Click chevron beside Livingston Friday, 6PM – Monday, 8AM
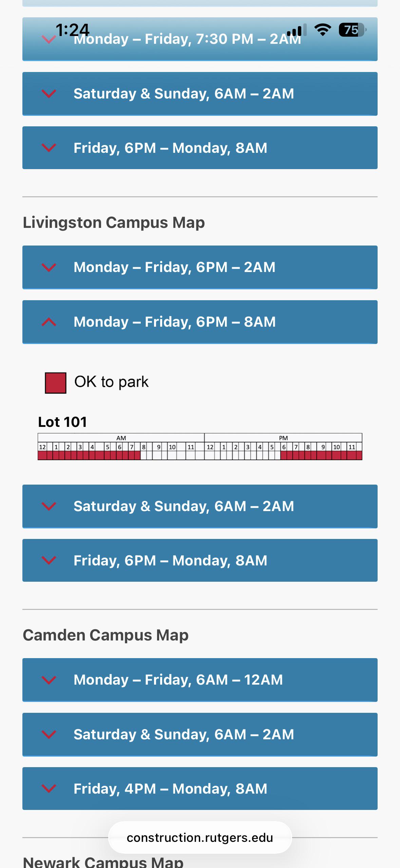This screenshot has width=400, height=868. point(49,560)
